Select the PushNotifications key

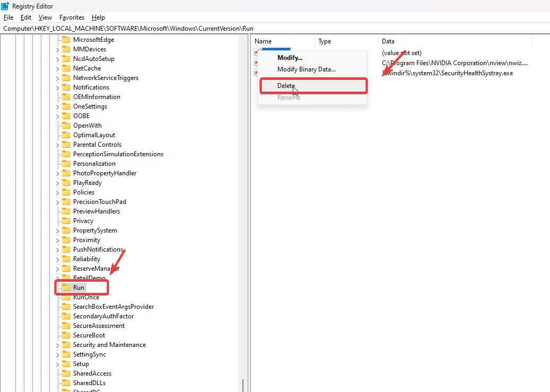click(98, 250)
